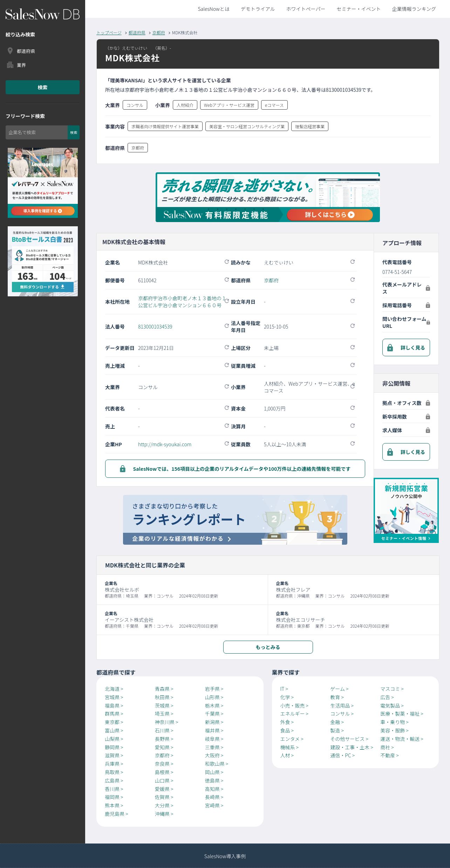Click the refresh icon beside 企業HP link
This screenshot has width=450, height=868.
(227, 443)
